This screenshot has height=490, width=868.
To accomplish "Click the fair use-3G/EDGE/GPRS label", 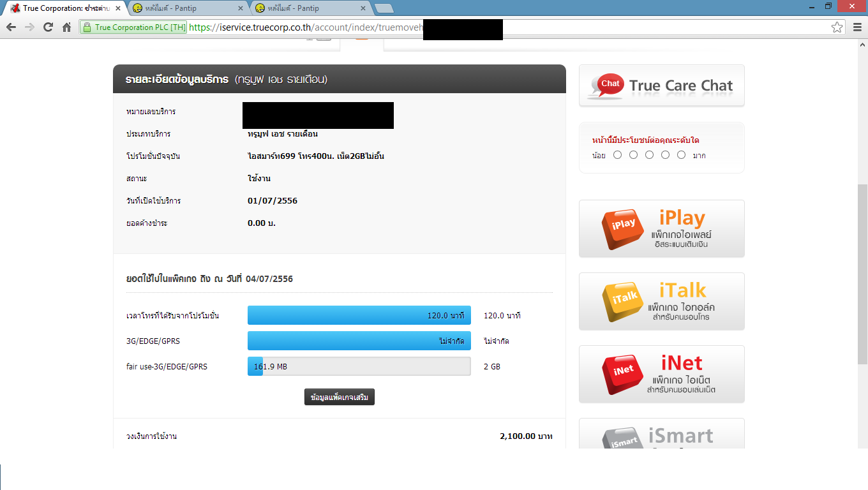I will coord(167,366).
